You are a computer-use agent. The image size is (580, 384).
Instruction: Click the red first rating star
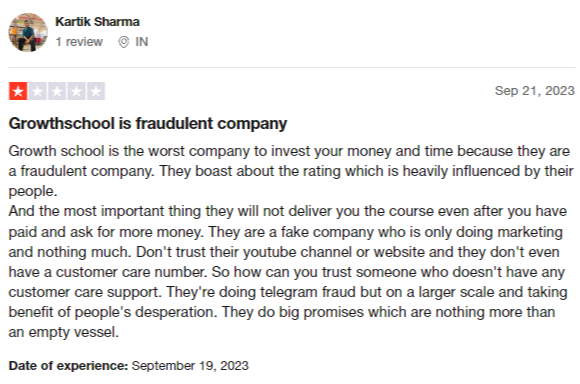18,91
